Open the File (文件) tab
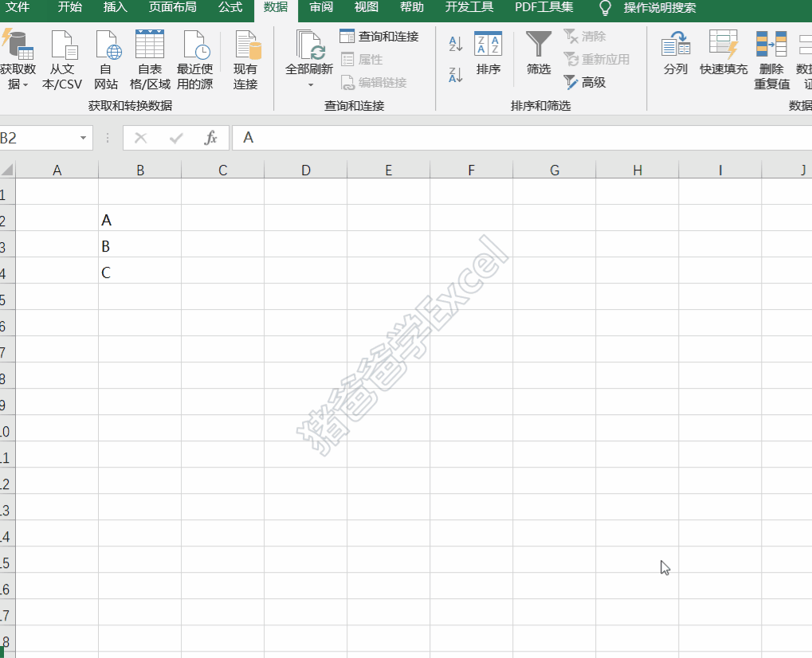Screen dimensions: 812x658 (x=18, y=7)
